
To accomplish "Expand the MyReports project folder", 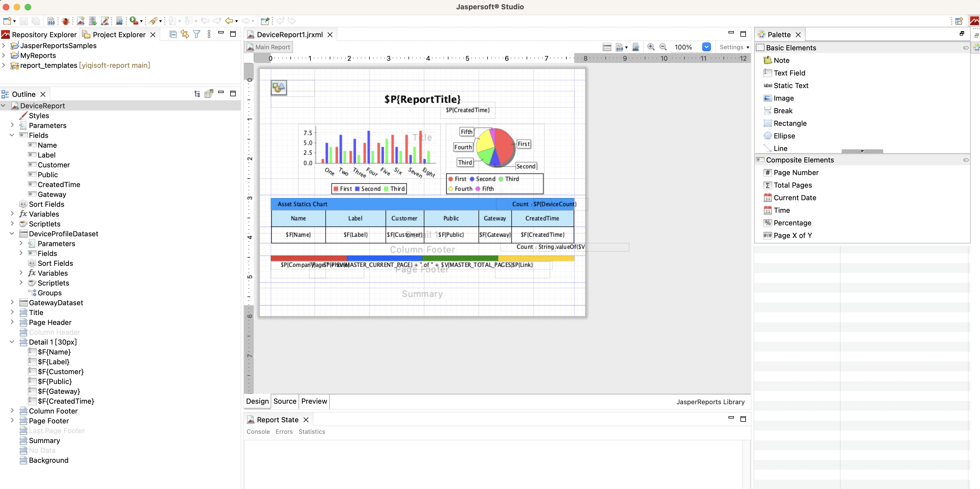I will [x=4, y=55].
